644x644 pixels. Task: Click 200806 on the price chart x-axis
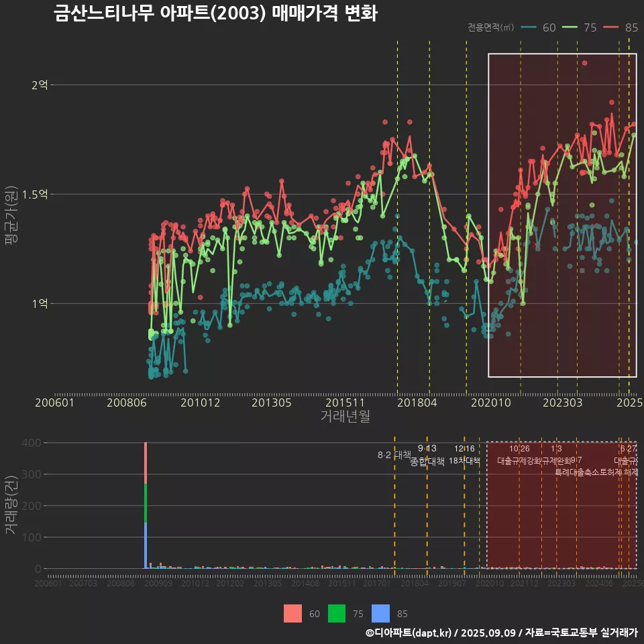click(127, 402)
